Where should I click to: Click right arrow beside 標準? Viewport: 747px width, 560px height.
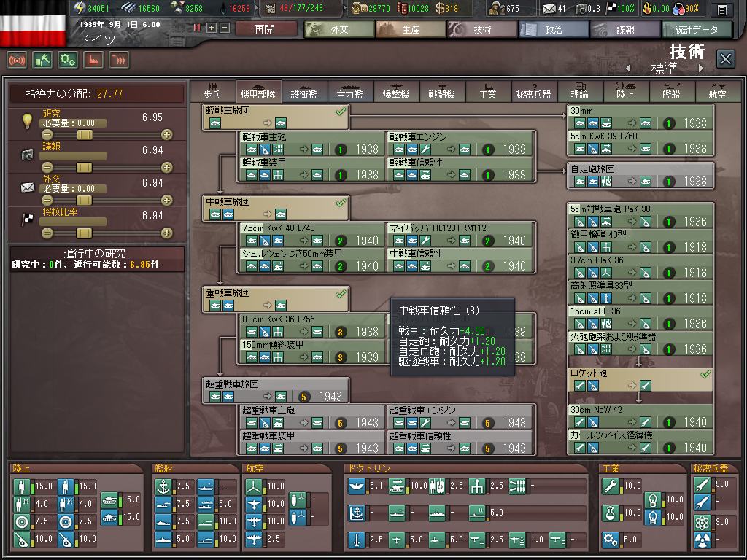tap(701, 69)
